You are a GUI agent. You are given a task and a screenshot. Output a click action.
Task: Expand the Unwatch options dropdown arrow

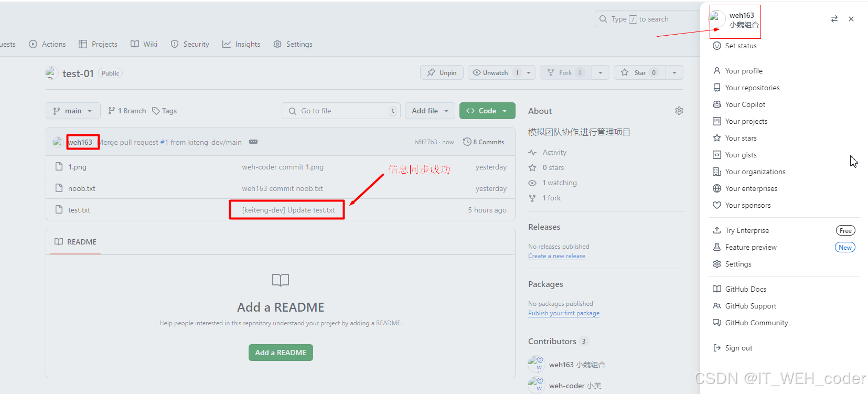pyautogui.click(x=529, y=72)
